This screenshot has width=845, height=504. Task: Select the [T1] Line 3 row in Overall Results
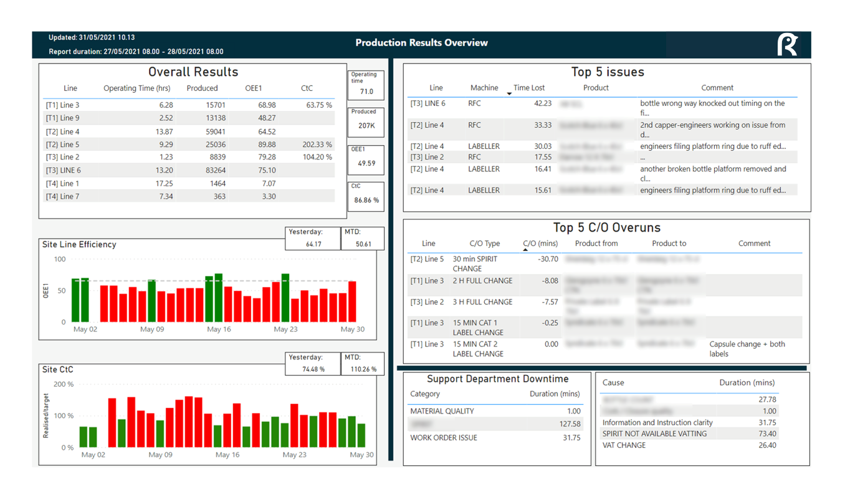coord(189,105)
